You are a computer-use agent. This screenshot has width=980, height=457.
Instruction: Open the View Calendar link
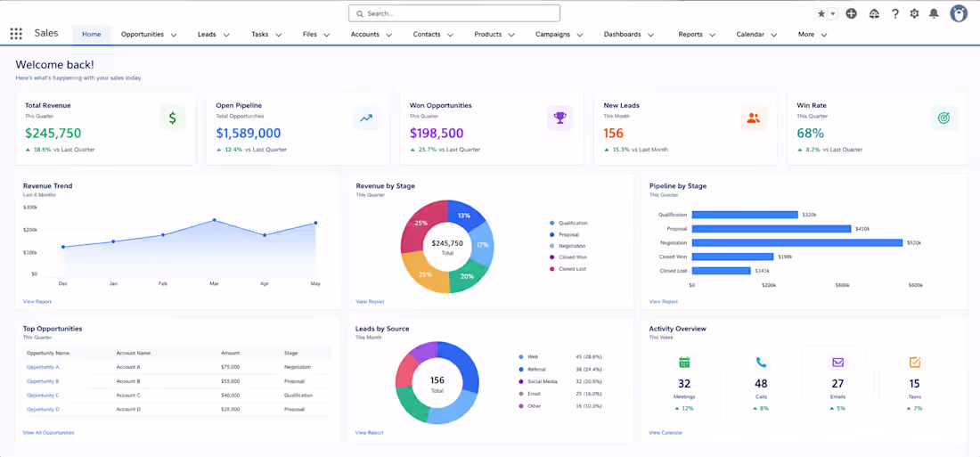click(666, 433)
